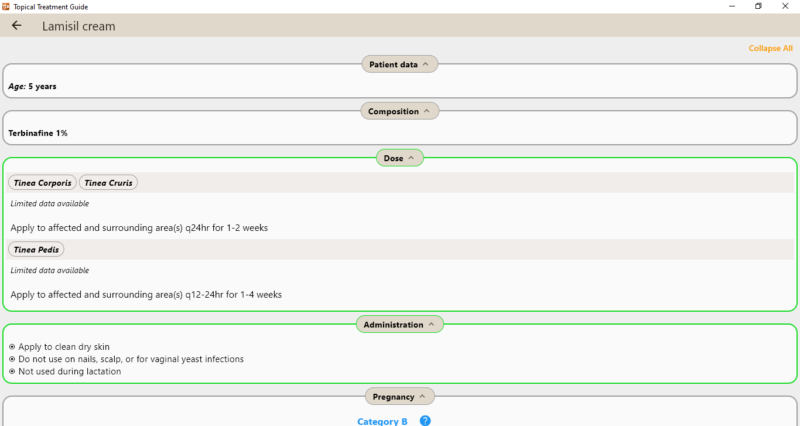Collapse the Dose section
The image size is (800, 426).
(x=399, y=158)
